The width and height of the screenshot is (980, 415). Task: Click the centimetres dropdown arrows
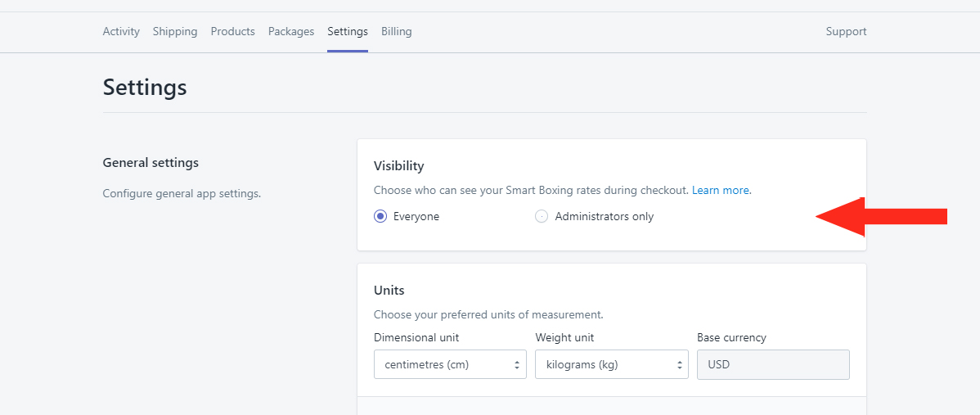click(x=516, y=365)
